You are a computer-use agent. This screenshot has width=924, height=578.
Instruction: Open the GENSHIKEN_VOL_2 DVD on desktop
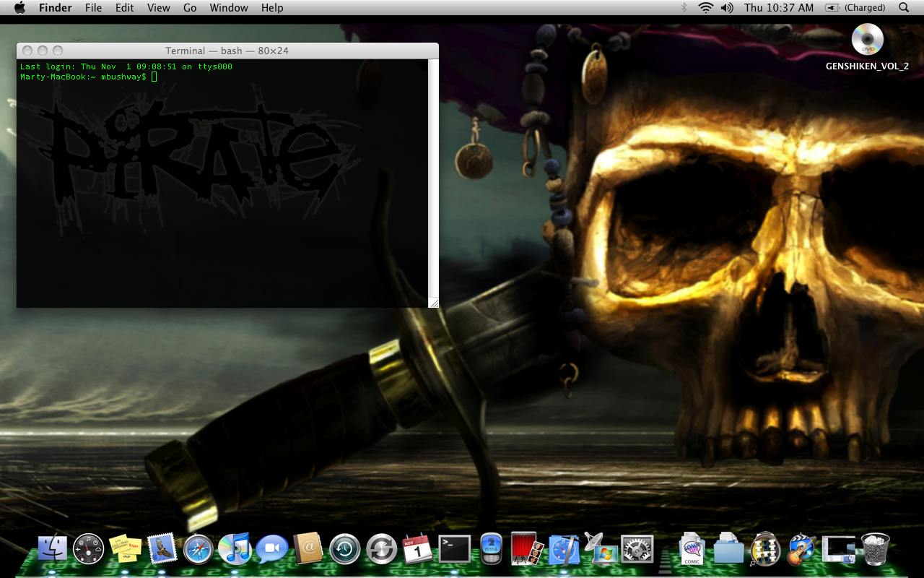pos(867,40)
